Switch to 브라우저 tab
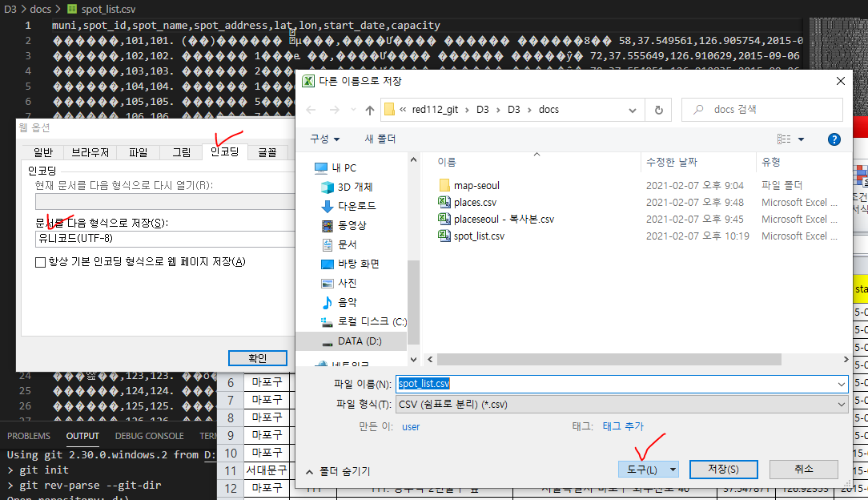The width and height of the screenshot is (868, 500). click(90, 152)
